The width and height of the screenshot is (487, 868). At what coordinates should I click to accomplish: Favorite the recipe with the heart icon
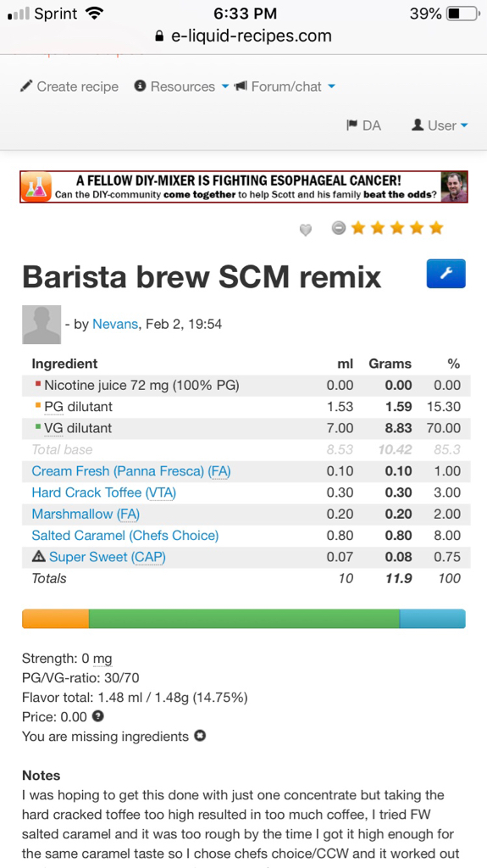[x=306, y=230]
